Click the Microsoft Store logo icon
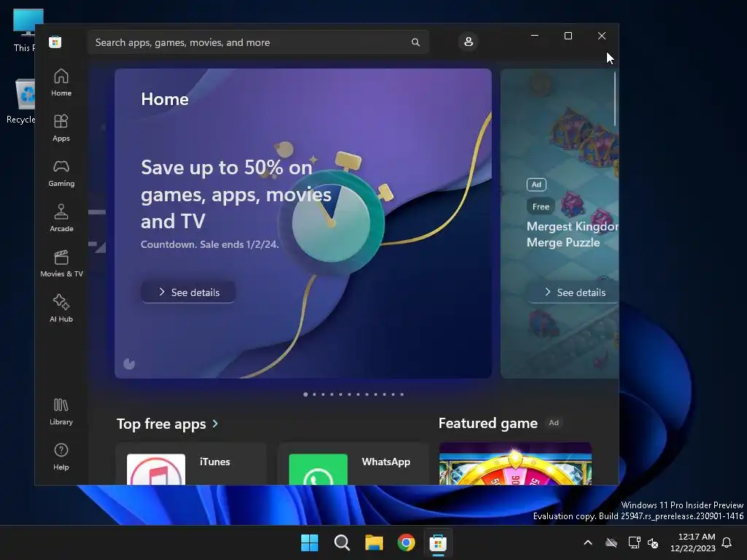This screenshot has width=747, height=560. [55, 42]
